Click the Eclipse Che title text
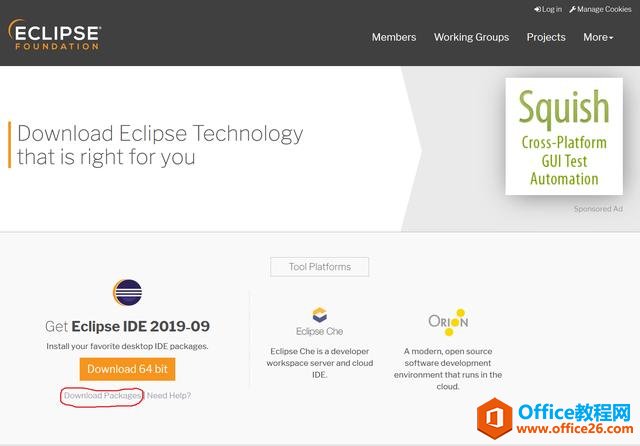Viewport: 640px width, 446px height. click(x=320, y=331)
